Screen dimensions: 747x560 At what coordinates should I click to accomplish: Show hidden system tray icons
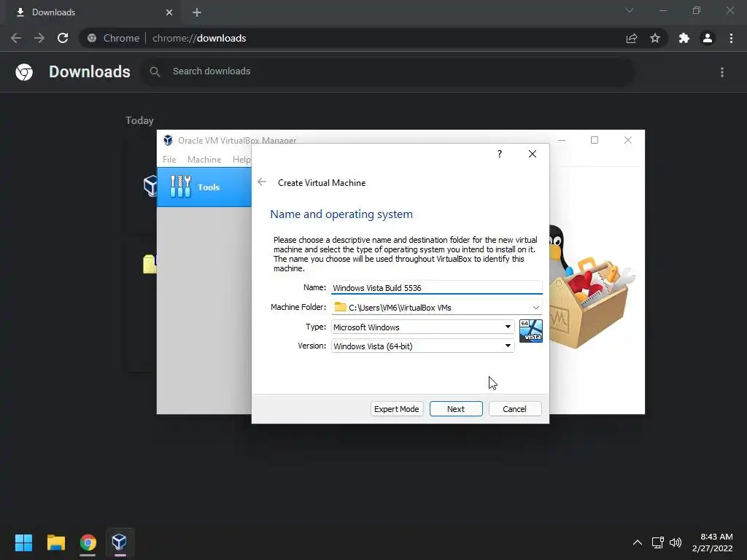click(x=638, y=542)
